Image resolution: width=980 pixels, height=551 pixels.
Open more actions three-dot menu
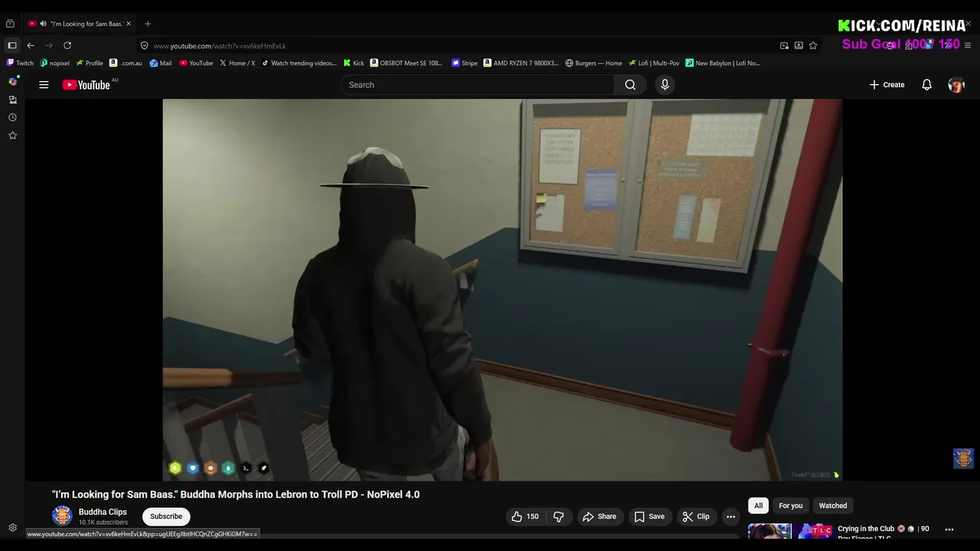tap(730, 517)
